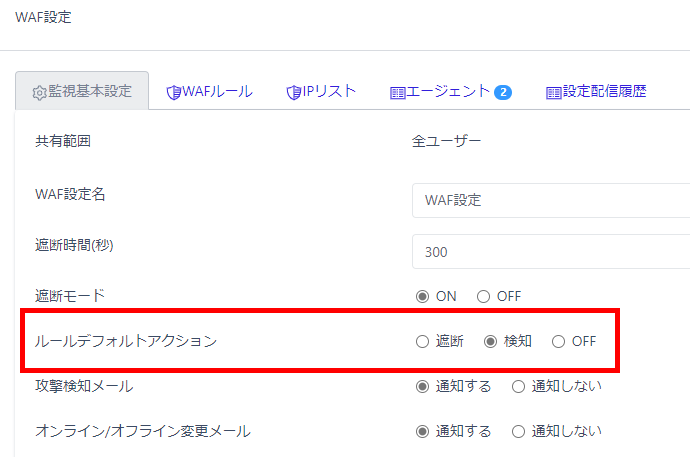This screenshot has width=690, height=457.
Task: Click the list icon beside 設定配信履歴
Action: [553, 92]
